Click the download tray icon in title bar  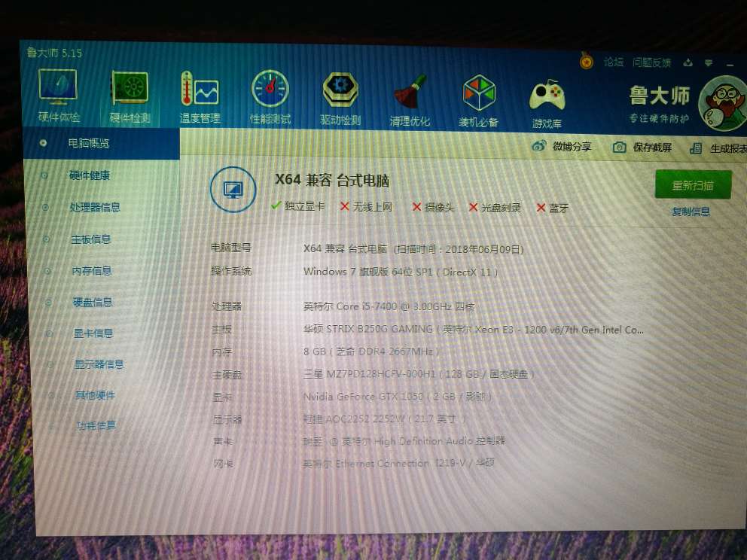coord(688,62)
